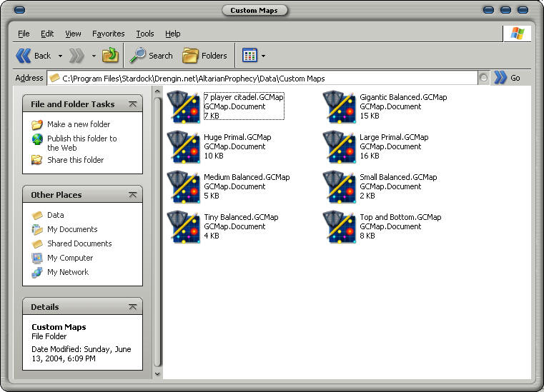
Task: Click the My Computer icon
Action: (x=37, y=258)
